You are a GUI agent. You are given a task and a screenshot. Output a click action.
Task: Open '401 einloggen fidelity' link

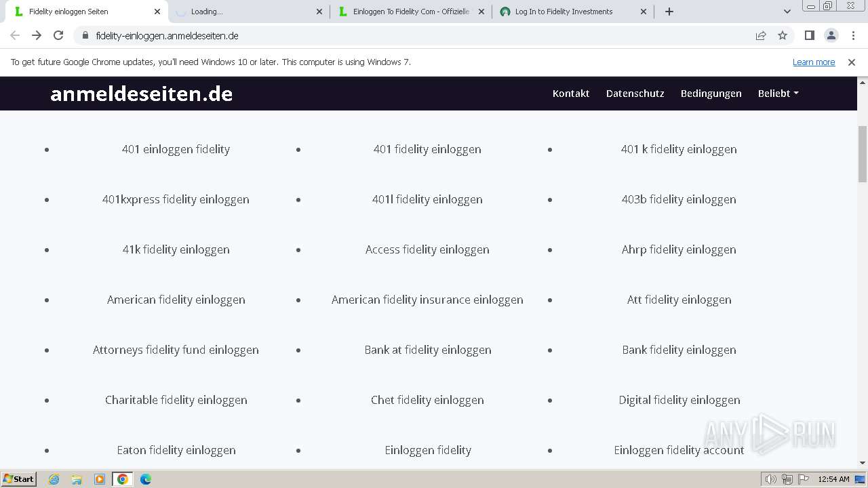tap(176, 149)
